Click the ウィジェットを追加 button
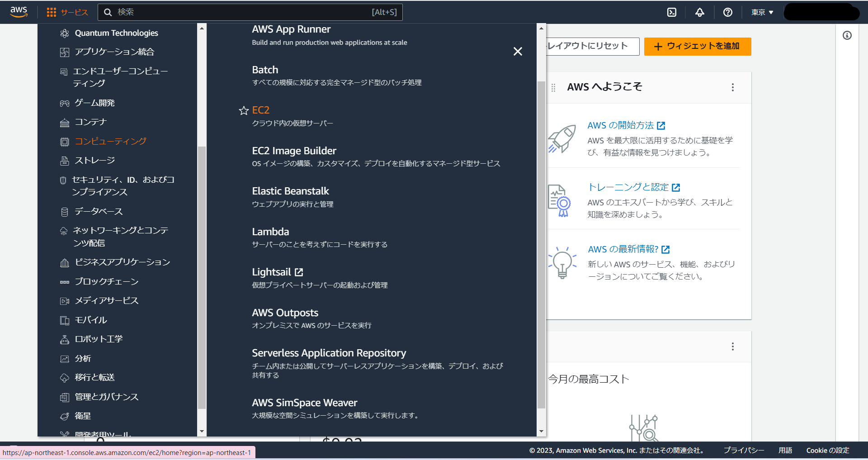Image resolution: width=868 pixels, height=460 pixels. pos(697,47)
